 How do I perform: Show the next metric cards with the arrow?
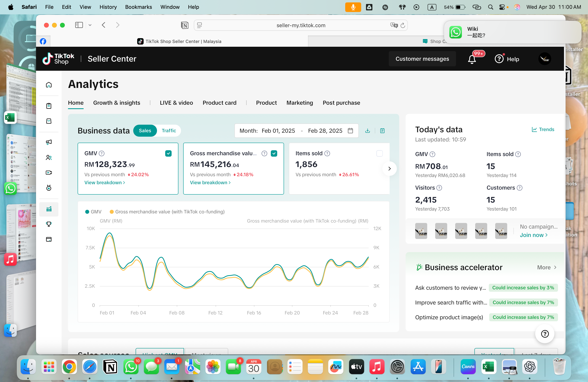point(389,169)
